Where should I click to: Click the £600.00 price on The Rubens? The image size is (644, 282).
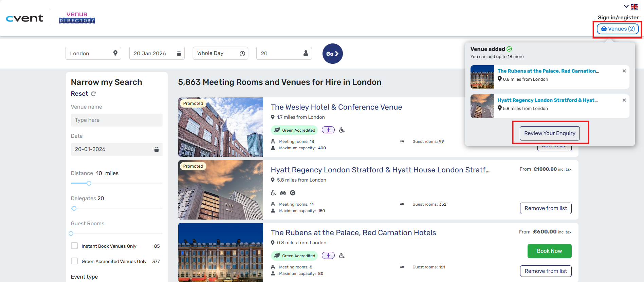545,232
